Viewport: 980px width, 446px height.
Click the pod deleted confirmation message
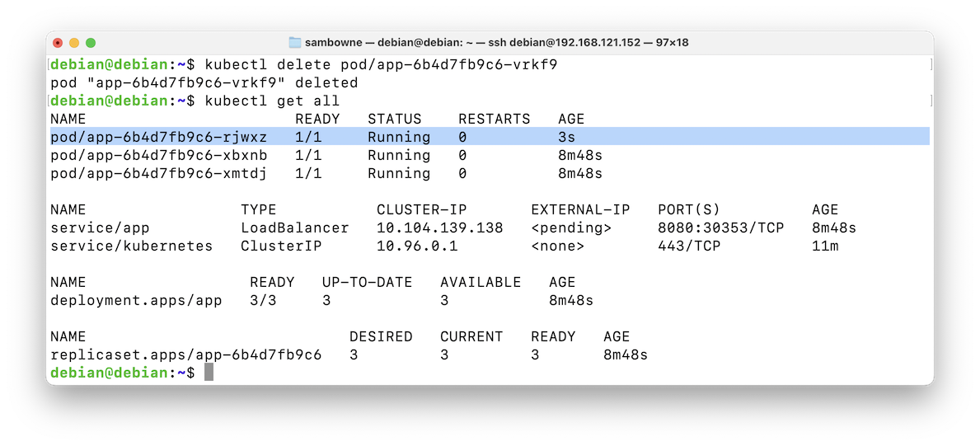204,82
